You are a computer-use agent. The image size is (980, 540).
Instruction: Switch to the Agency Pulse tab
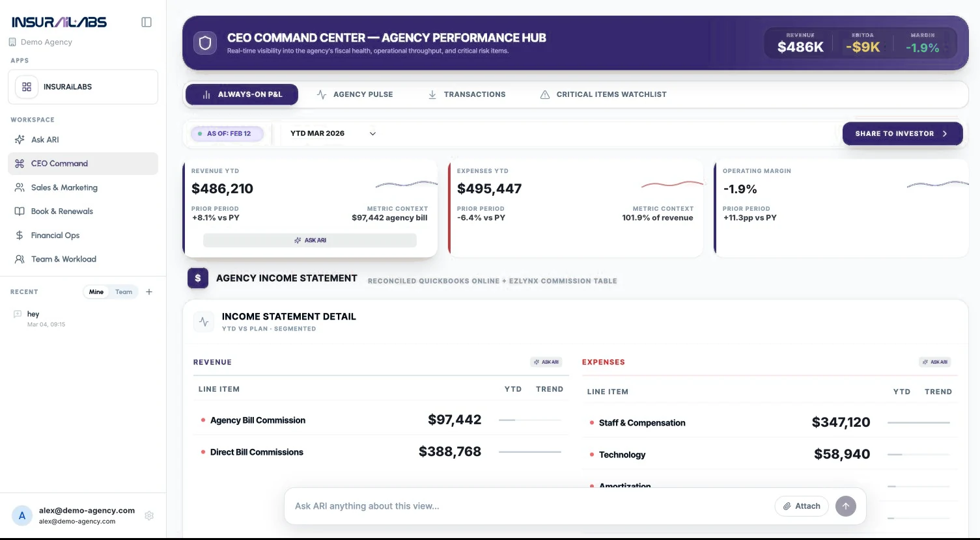point(355,94)
